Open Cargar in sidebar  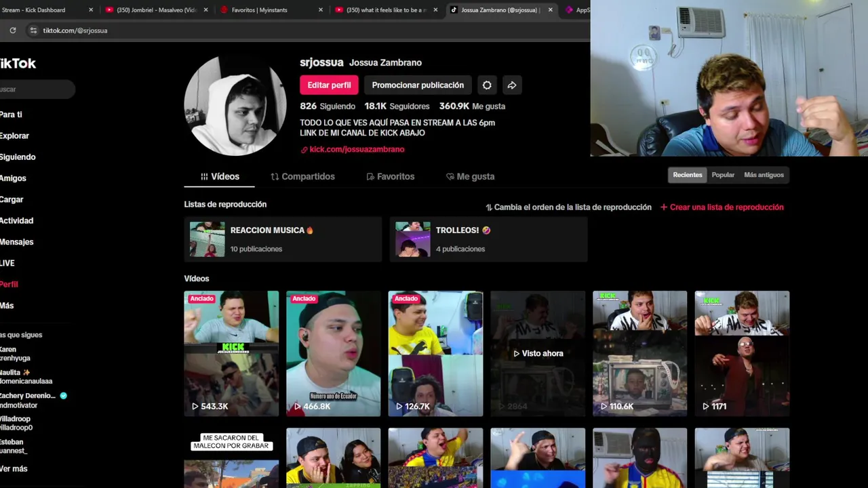(12, 199)
